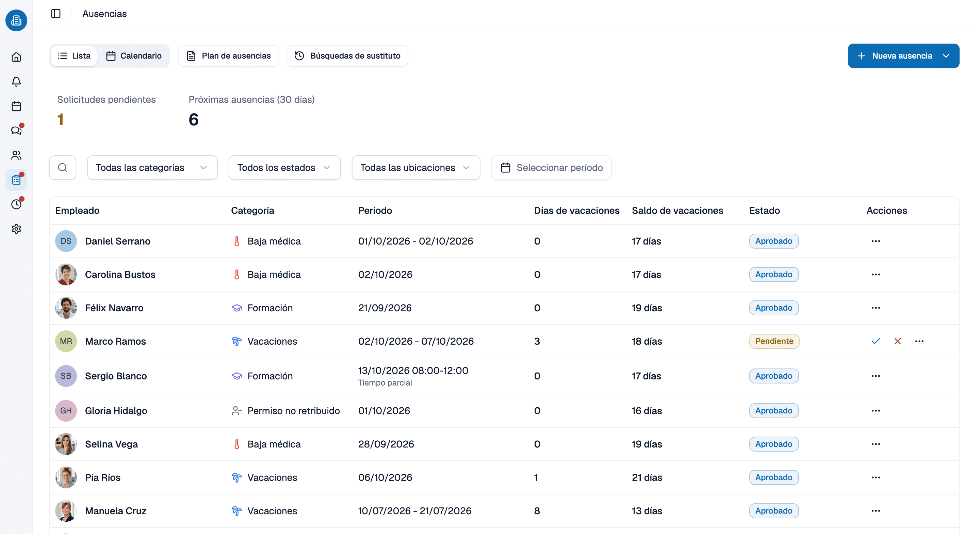This screenshot has height=534, width=980.
Task: Click the Pendiente status badge
Action: pyautogui.click(x=774, y=341)
